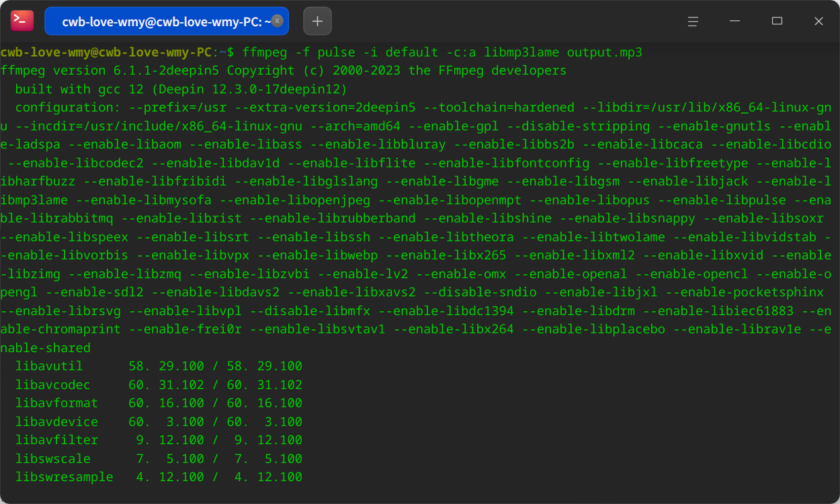Click the 'ffmpeg version 6.1.1-2deepin5' text
The image size is (840, 504).
(110, 71)
